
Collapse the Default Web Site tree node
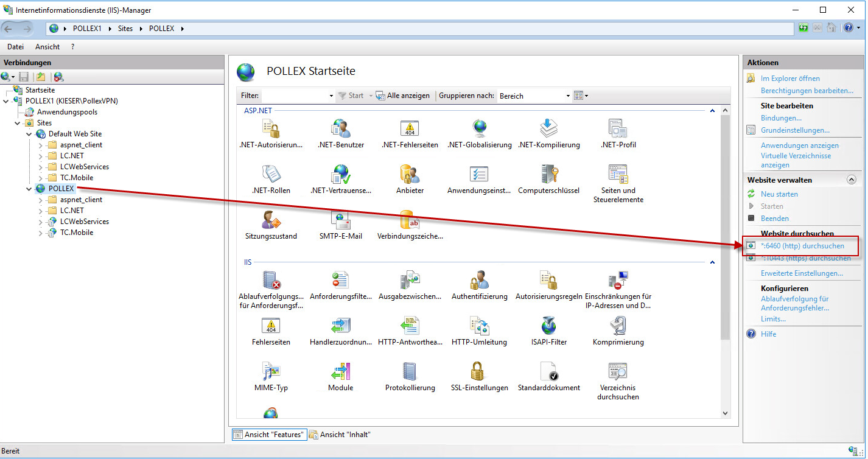click(x=29, y=134)
